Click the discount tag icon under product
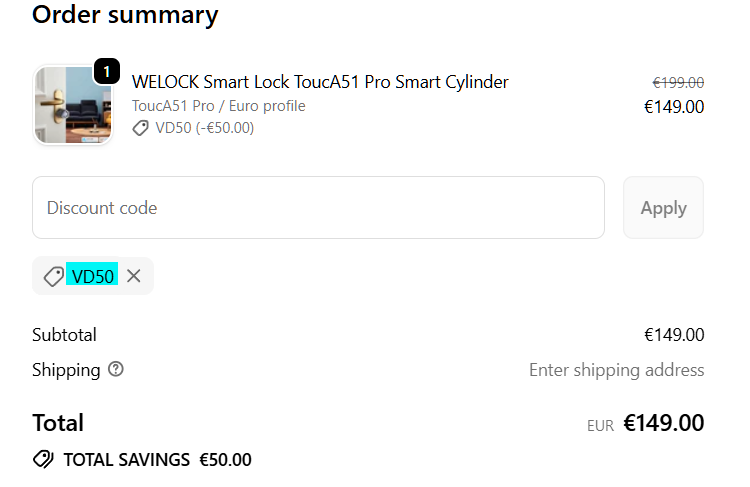This screenshot has width=750, height=487. pos(141,128)
